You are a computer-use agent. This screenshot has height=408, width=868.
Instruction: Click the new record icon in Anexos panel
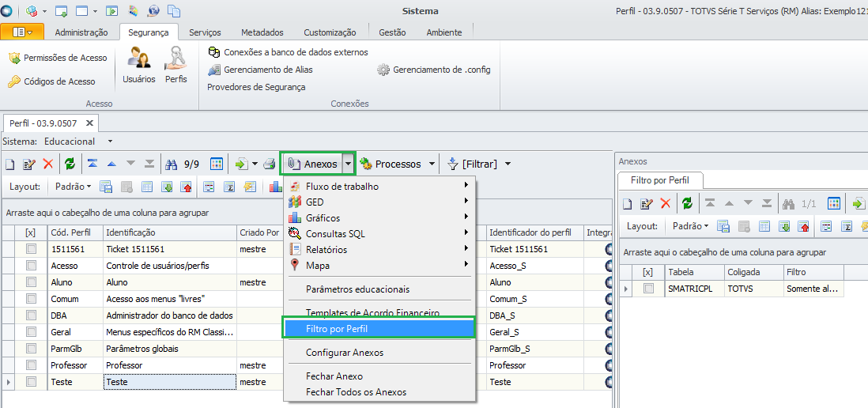[x=627, y=203]
